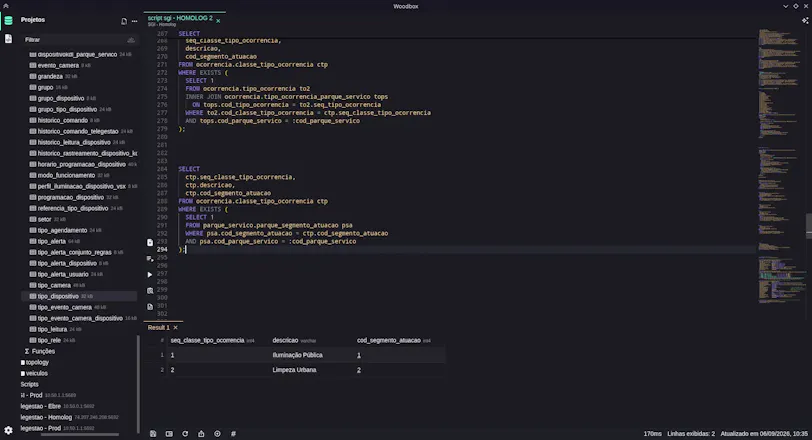Click the hash icon in the result toolbar
Screen dimensions: 812x440
pyautogui.click(x=233, y=434)
